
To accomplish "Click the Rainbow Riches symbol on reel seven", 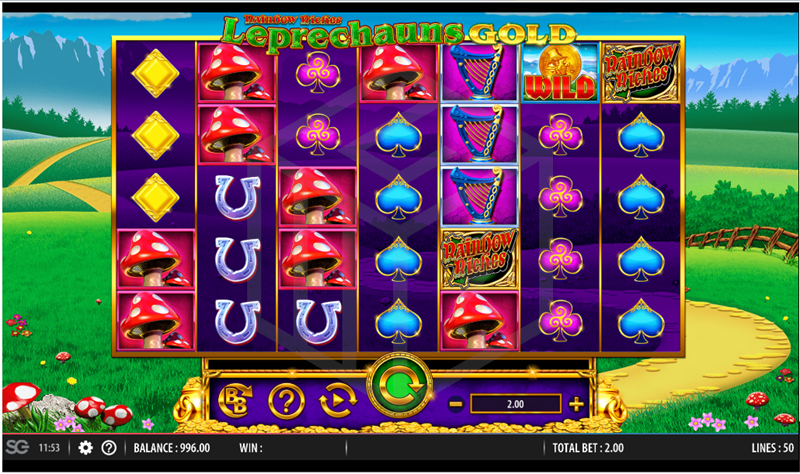I will pyautogui.click(x=641, y=73).
